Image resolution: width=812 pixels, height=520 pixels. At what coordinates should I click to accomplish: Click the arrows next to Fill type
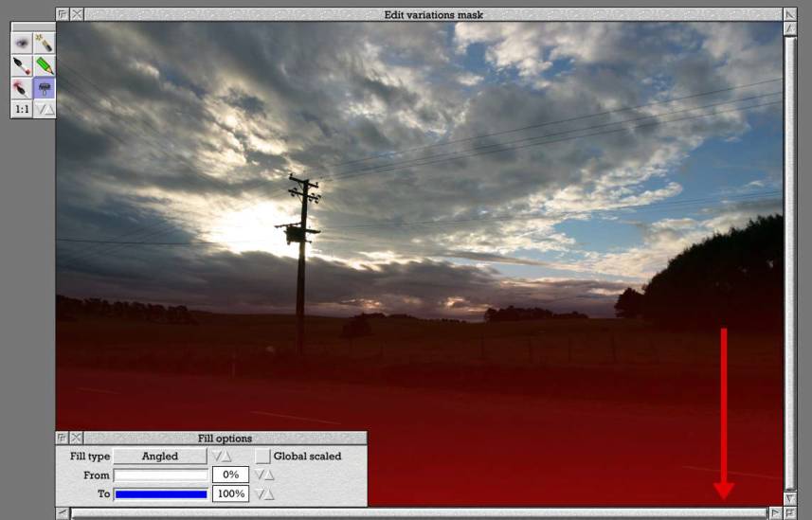[x=222, y=457]
